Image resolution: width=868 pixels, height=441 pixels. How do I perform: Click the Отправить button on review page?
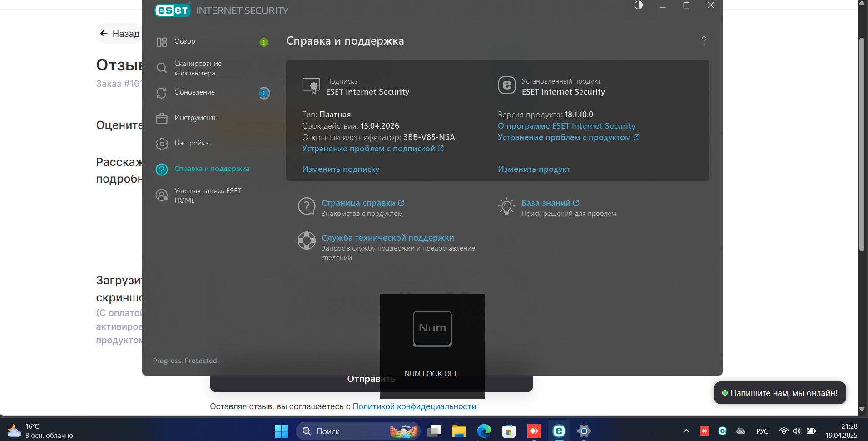[371, 383]
